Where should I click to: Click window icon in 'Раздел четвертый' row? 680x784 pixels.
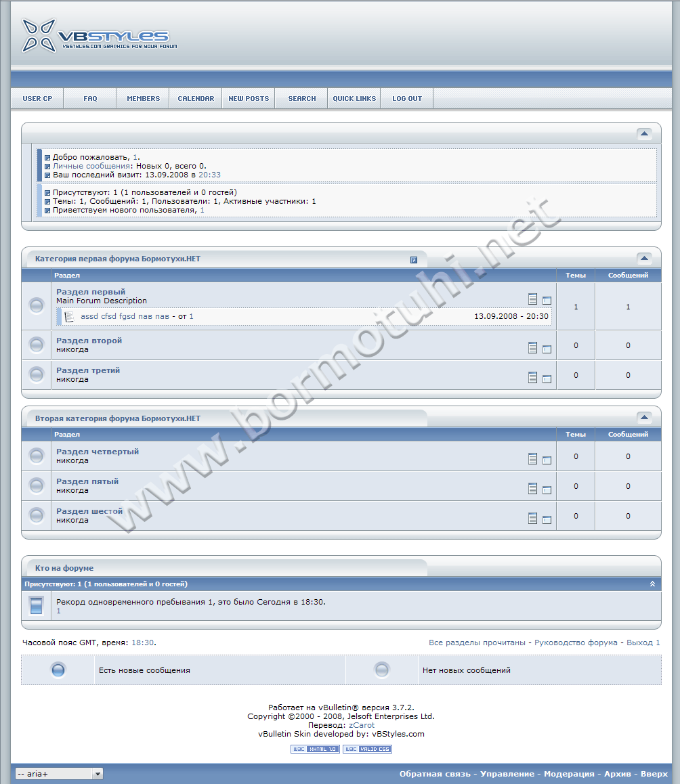click(547, 460)
